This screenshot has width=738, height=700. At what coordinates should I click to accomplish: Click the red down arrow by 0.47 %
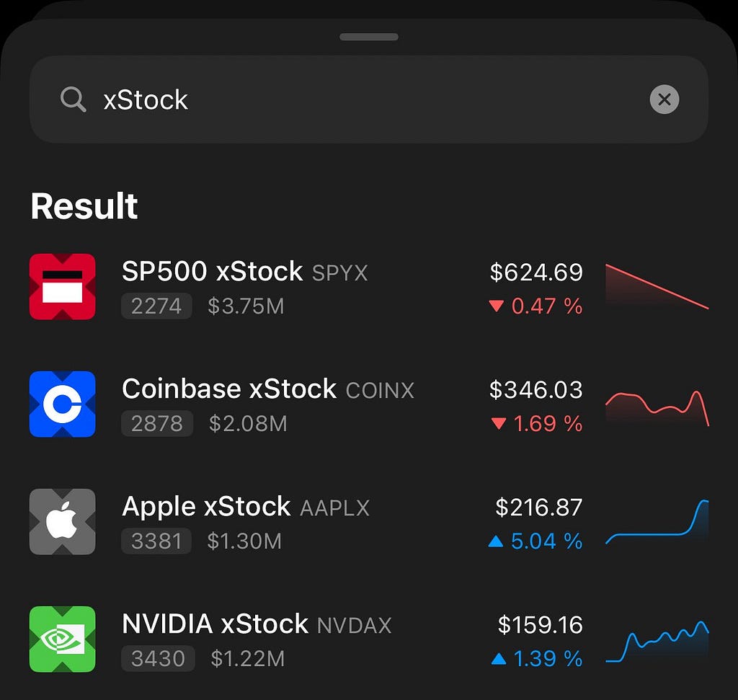(497, 306)
